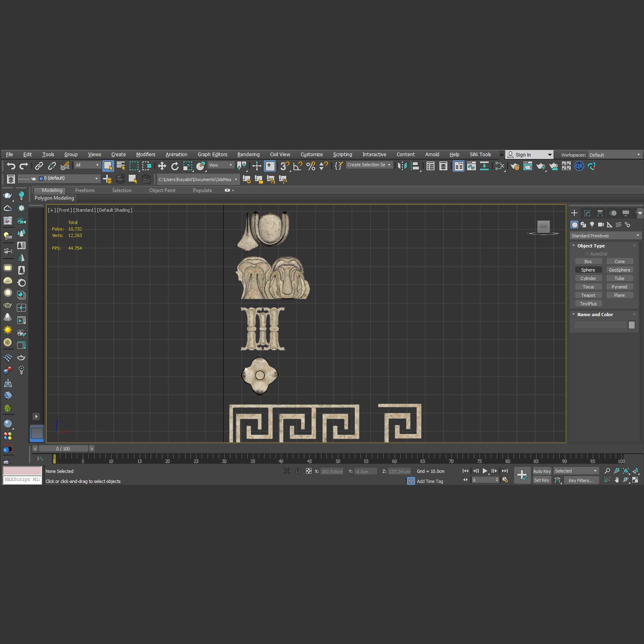
Task: Toggle Auto Key animation mode
Action: point(542,471)
